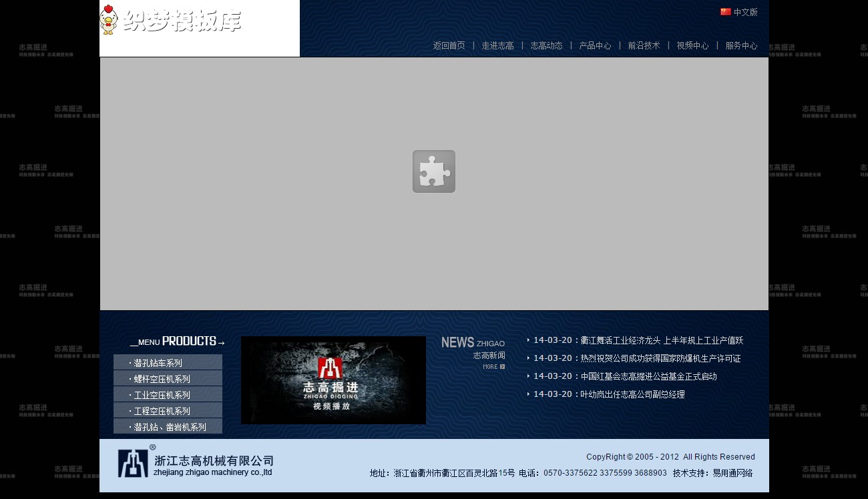This screenshot has width=868, height=499.
Task: Open 志高动态 menu item
Action: (x=546, y=46)
